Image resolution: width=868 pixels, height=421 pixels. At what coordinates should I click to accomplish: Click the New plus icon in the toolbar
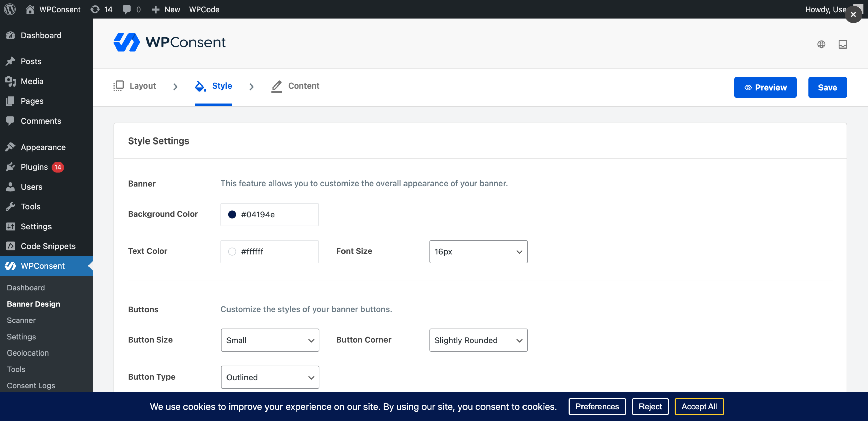pos(156,9)
